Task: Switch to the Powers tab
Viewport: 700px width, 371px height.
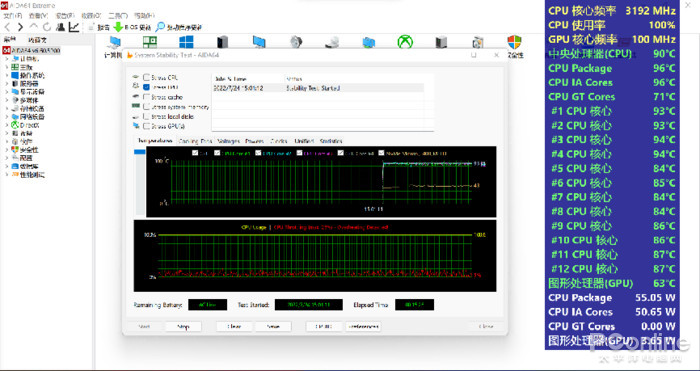Action: click(254, 141)
